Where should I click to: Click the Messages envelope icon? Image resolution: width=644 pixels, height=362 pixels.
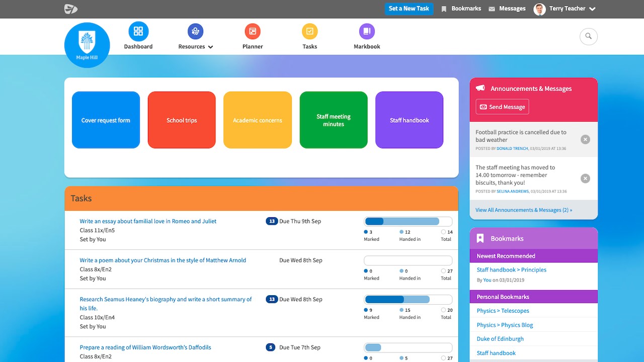[492, 9]
